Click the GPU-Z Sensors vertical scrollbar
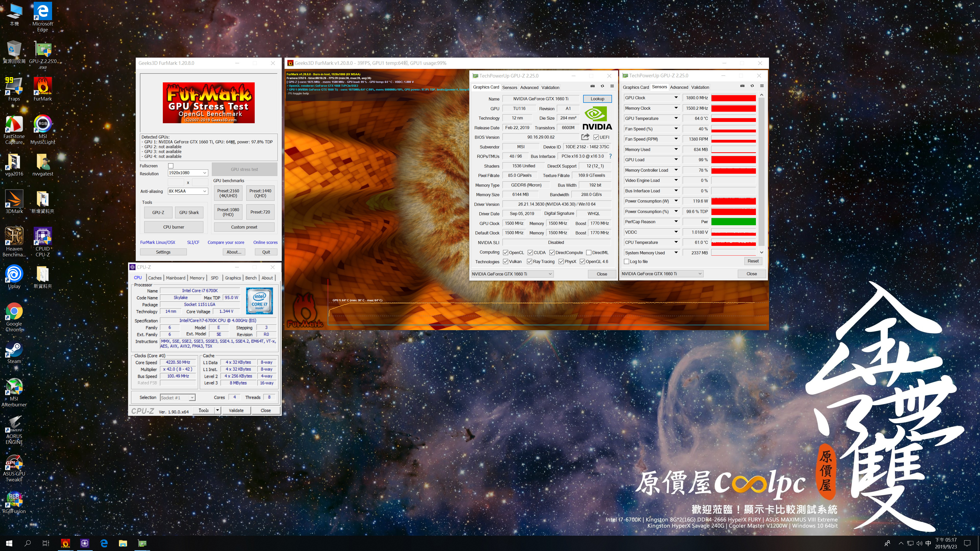 point(762,173)
